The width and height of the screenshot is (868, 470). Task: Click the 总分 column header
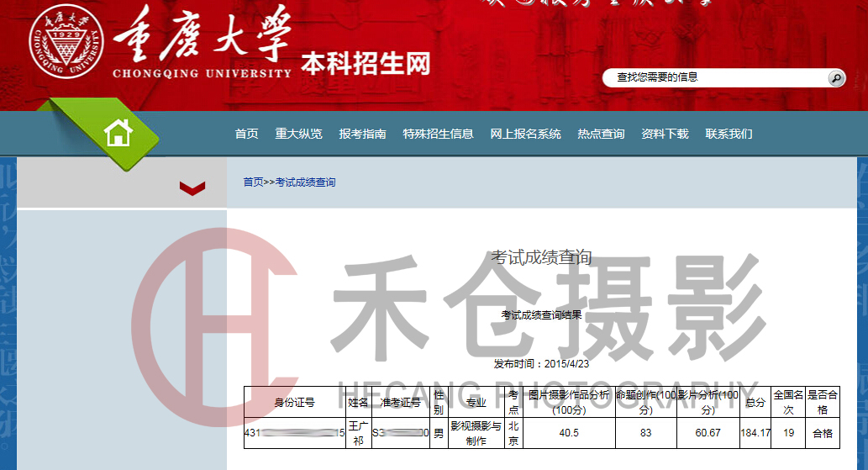(x=755, y=403)
